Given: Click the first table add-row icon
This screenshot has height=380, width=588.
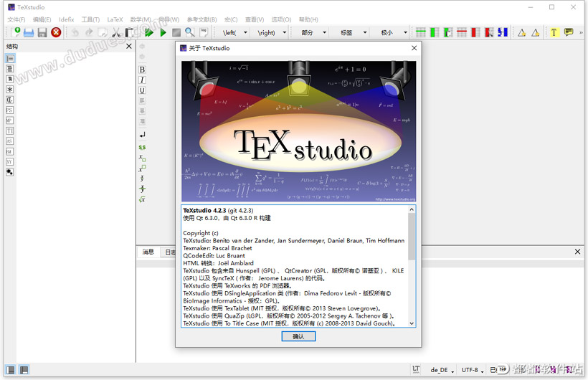Looking at the screenshot, I should tap(421, 33).
